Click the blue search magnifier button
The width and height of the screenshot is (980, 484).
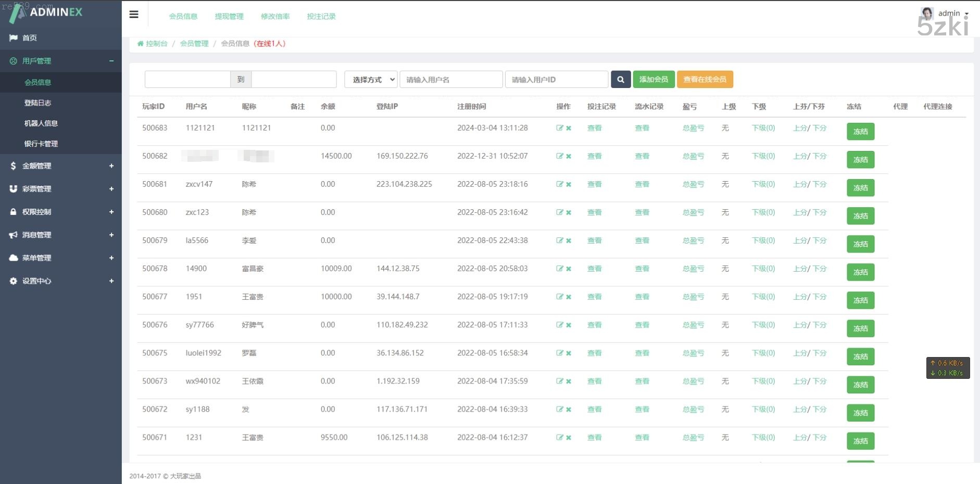620,80
